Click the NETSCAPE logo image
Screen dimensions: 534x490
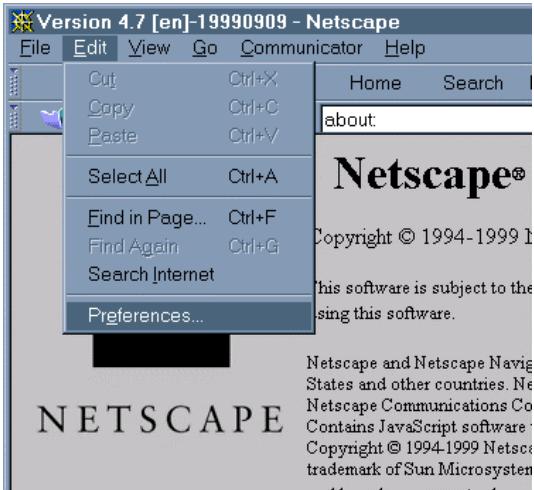click(160, 418)
